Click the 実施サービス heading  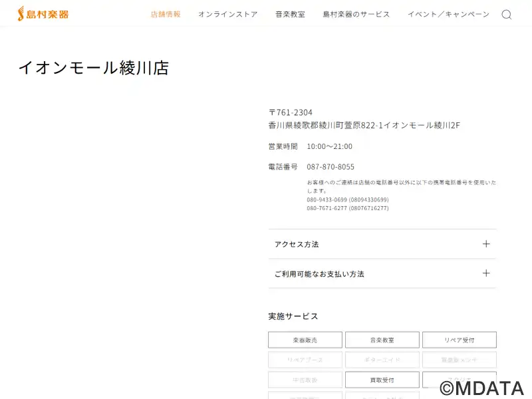[x=293, y=317]
